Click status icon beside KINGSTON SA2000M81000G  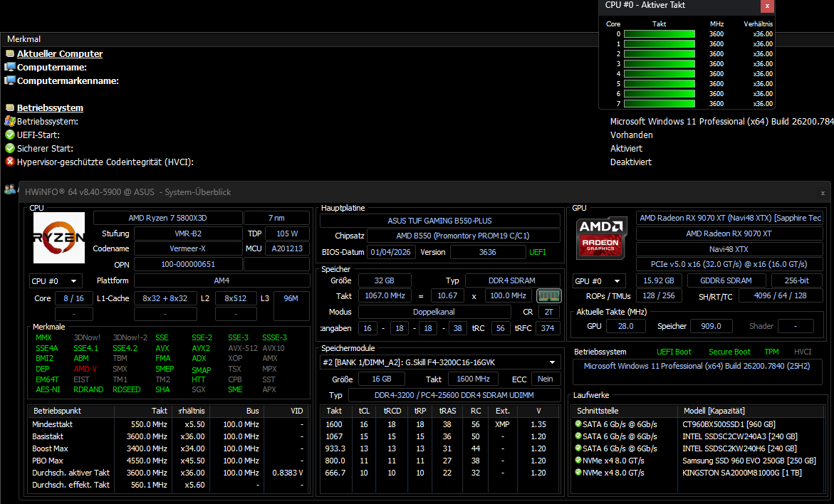578,473
